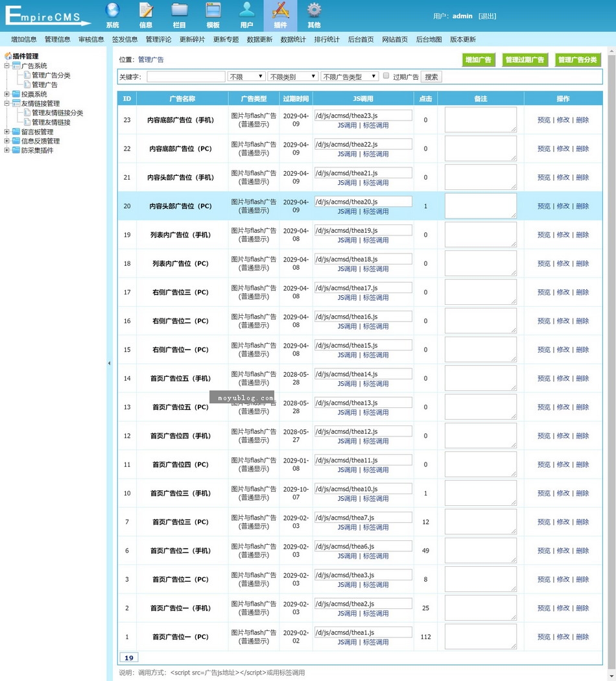Focus the 关键字 keyword input field
This screenshot has height=681, width=616.
point(186,77)
